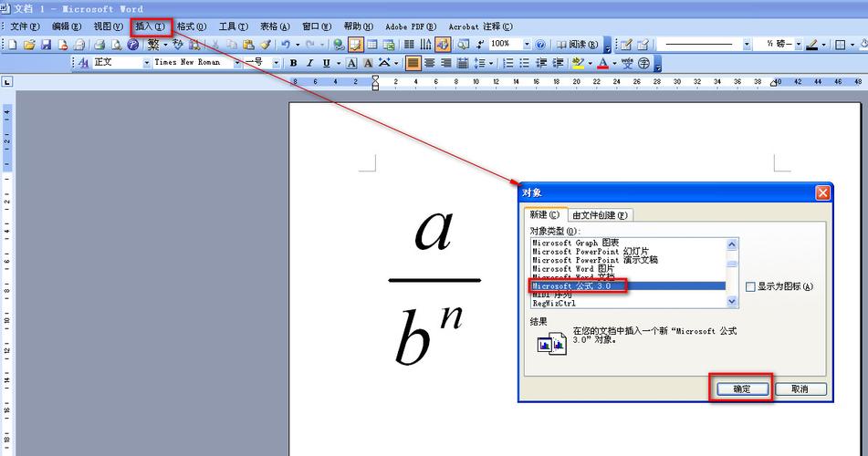Save the document with floppy icon
This screenshot has height=456, width=868.
point(46,45)
